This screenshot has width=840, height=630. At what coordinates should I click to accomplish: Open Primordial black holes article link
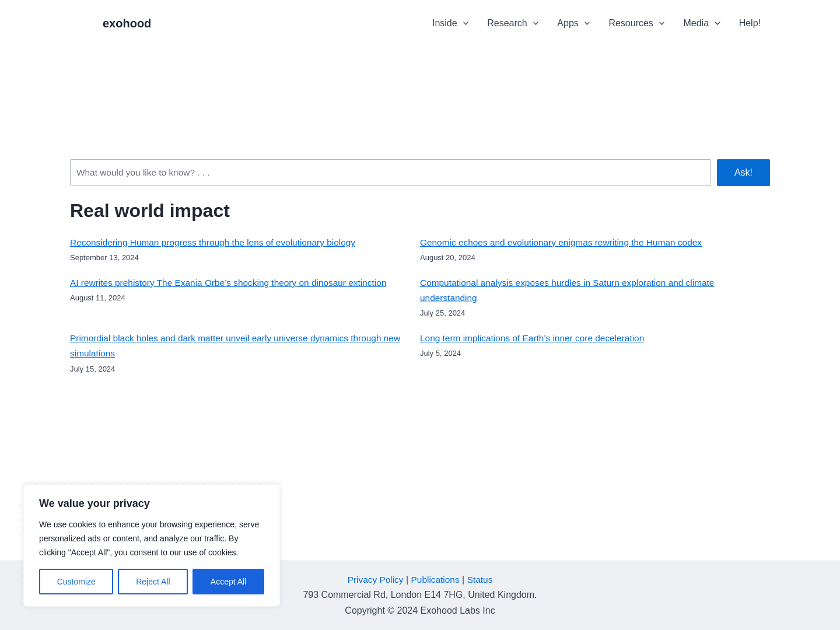(x=235, y=338)
